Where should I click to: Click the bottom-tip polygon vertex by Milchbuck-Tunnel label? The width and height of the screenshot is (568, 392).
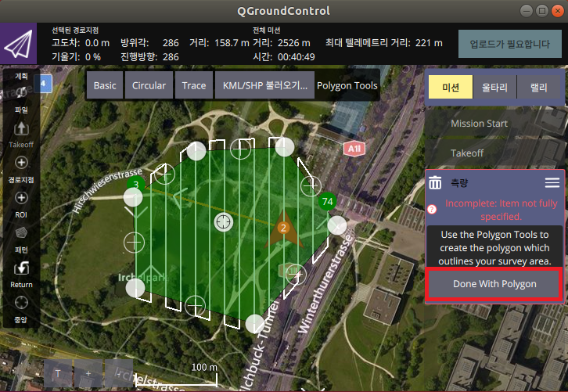[x=254, y=324]
